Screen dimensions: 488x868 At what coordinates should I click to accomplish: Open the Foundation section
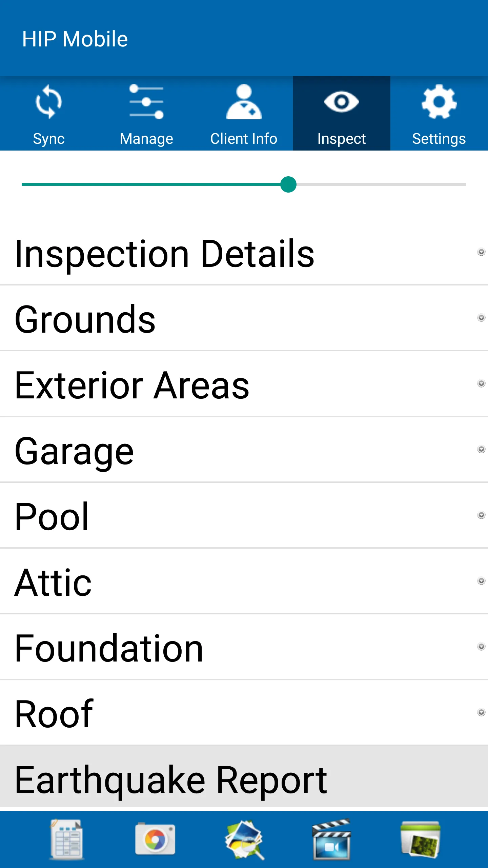tap(244, 647)
